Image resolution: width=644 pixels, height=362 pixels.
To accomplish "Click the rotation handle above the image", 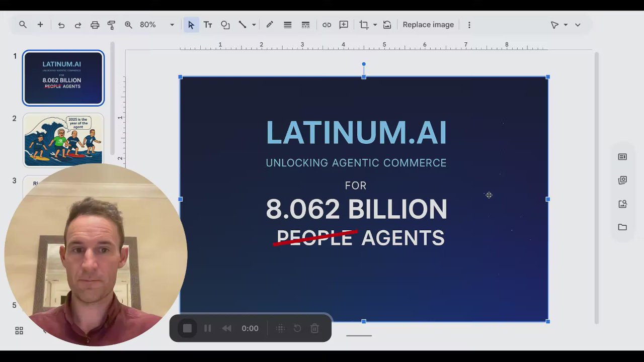I will 364,64.
